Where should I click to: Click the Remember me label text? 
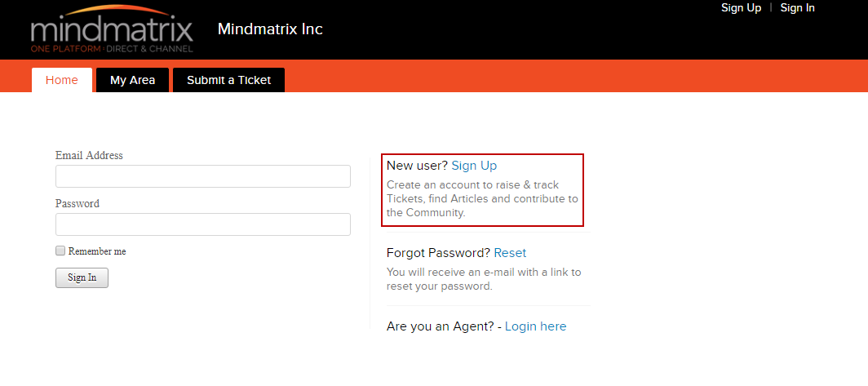(x=97, y=251)
